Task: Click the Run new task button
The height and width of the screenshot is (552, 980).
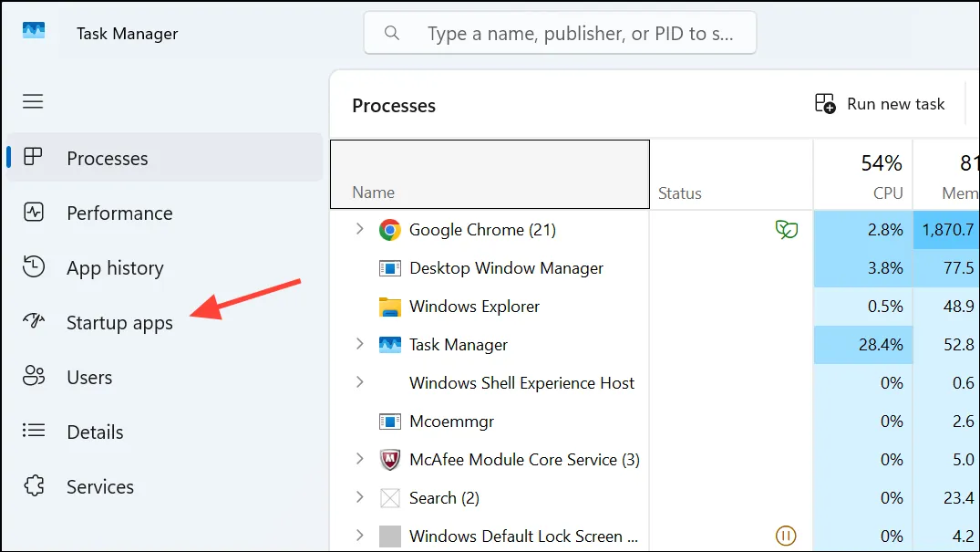Action: point(880,104)
